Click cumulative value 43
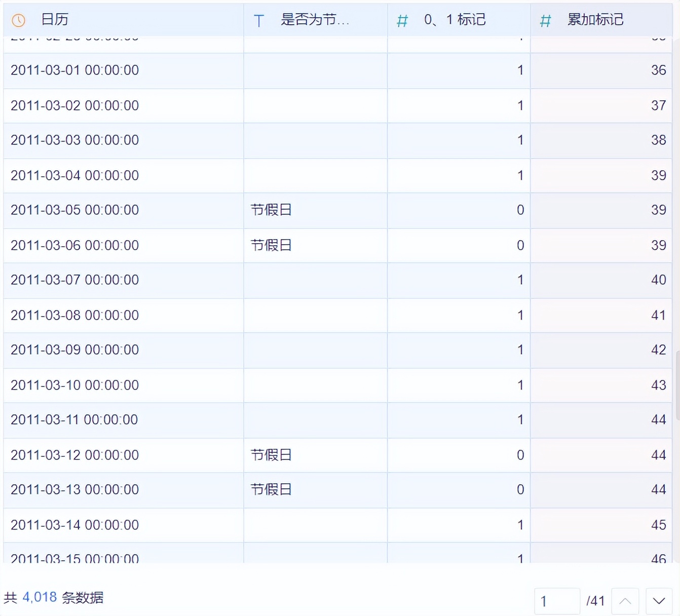 coord(659,385)
